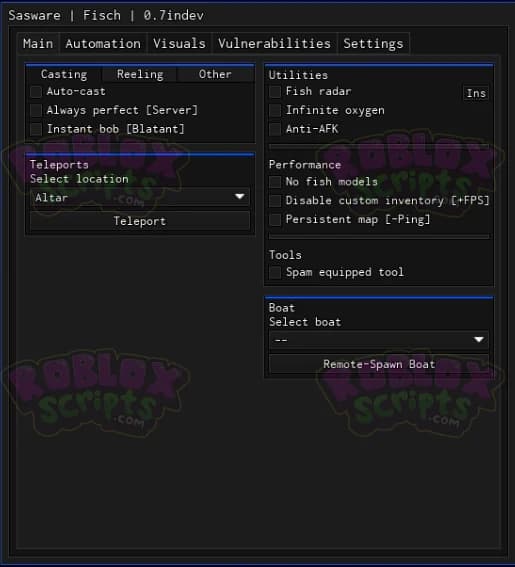Enable Infinite oxygen checkbox

coord(275,110)
